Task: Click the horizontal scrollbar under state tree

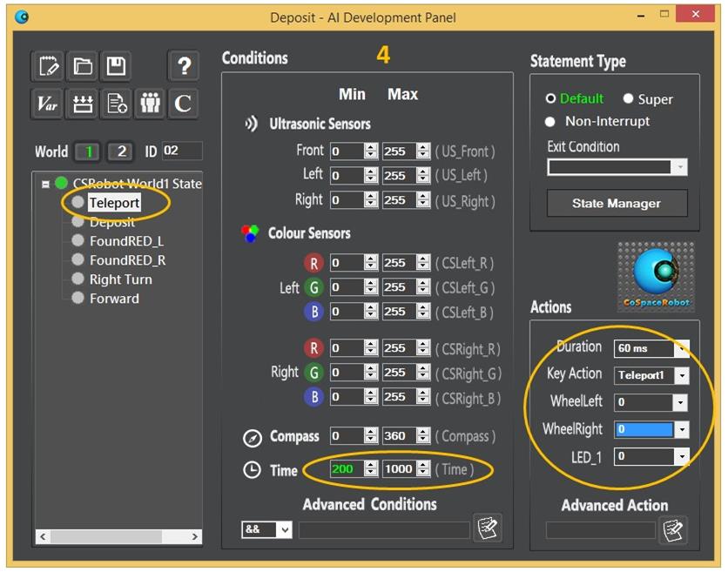Action: tap(118, 537)
